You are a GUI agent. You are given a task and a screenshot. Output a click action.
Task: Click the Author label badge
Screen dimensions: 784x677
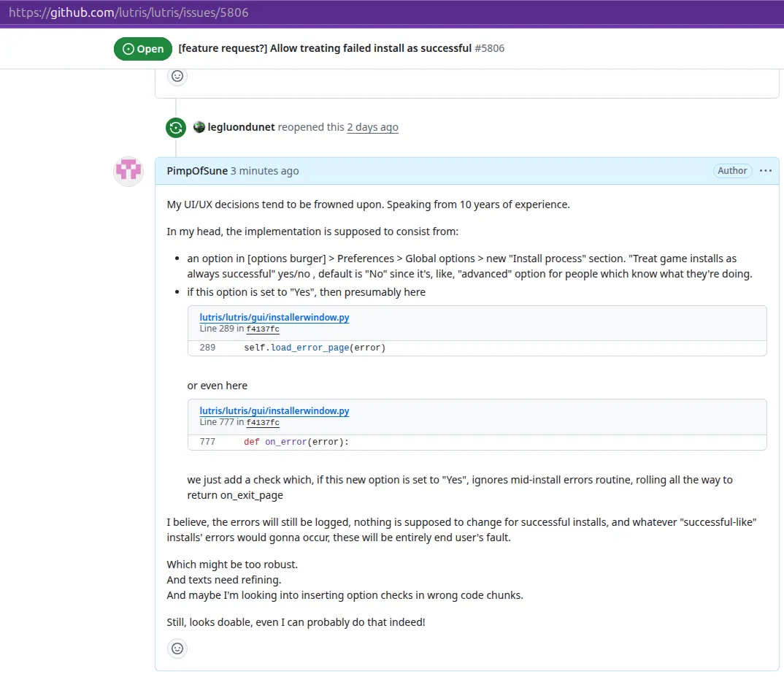[732, 171]
